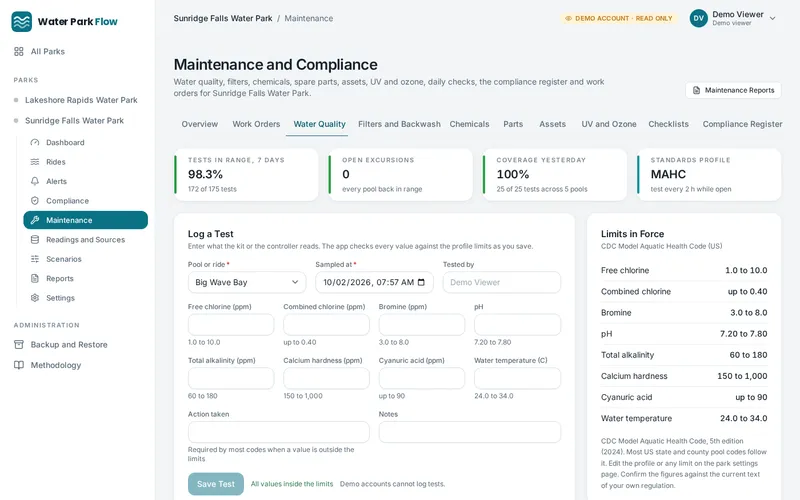Click the "150 to 1,000" Calcium hardness limit
The width and height of the screenshot is (800, 500).
[x=742, y=376]
